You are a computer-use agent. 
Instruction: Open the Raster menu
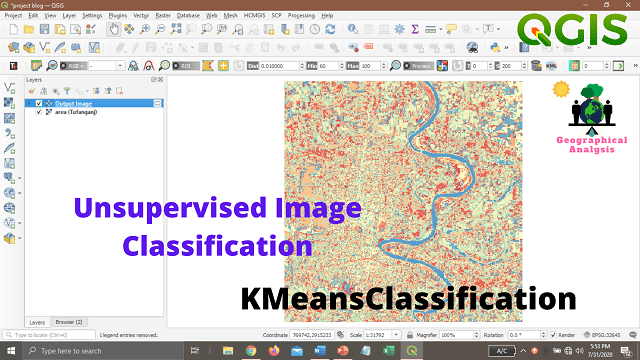[163, 16]
